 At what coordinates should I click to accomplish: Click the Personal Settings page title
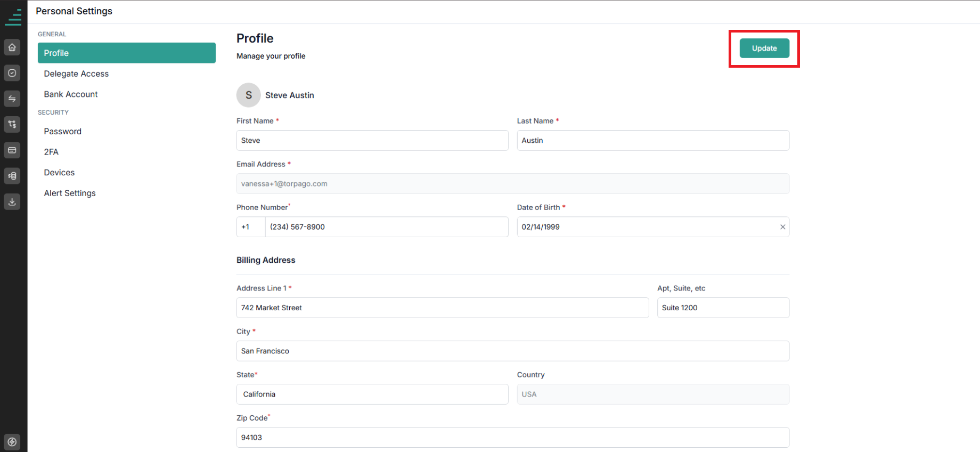point(74,11)
